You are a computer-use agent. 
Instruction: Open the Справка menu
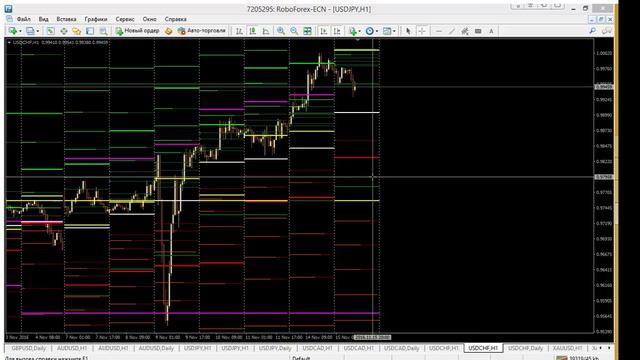tap(176, 19)
